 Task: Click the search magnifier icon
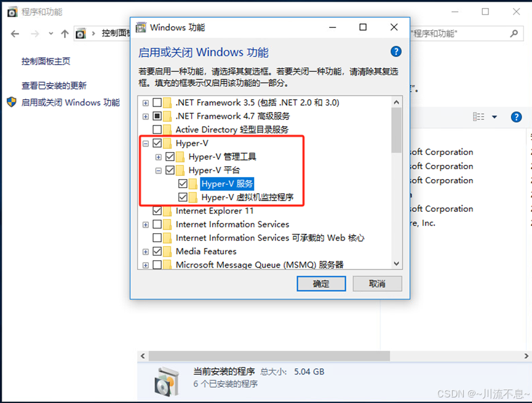click(514, 34)
